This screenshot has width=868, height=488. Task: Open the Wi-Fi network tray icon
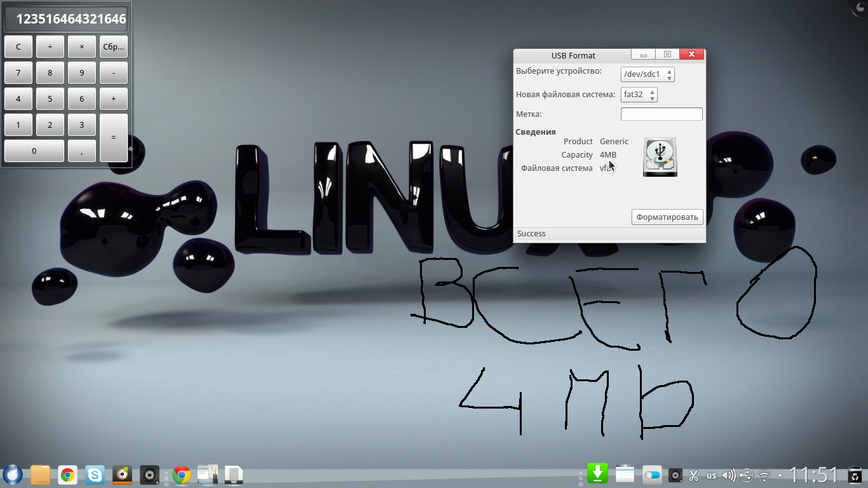[764, 475]
